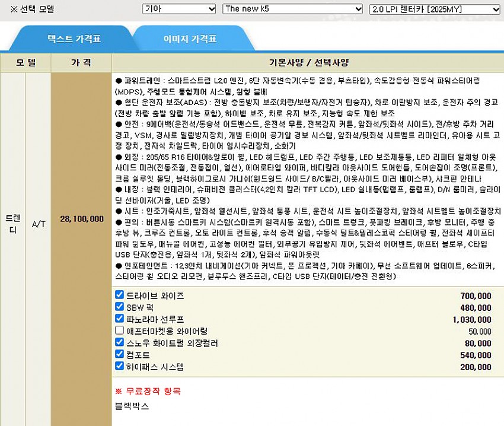Toggle the 컴포트 option checkbox
Viewport: 504px width, 426px height.
(119, 354)
